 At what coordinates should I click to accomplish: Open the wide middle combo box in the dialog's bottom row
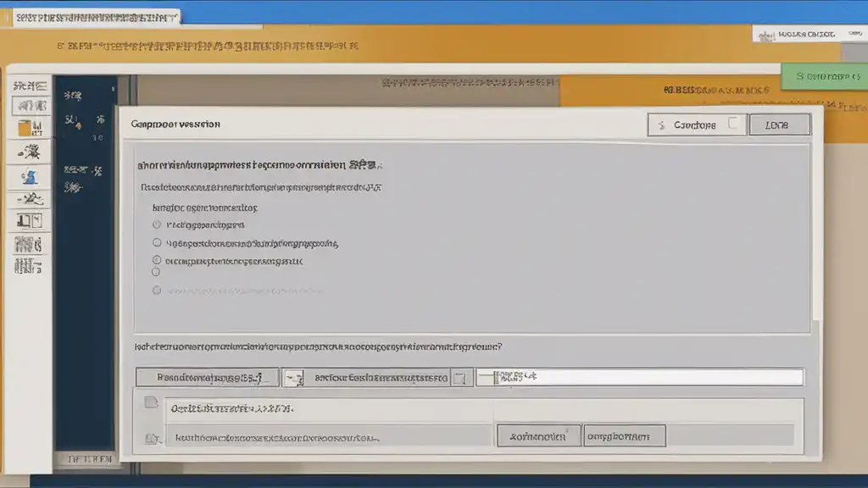[x=377, y=378]
